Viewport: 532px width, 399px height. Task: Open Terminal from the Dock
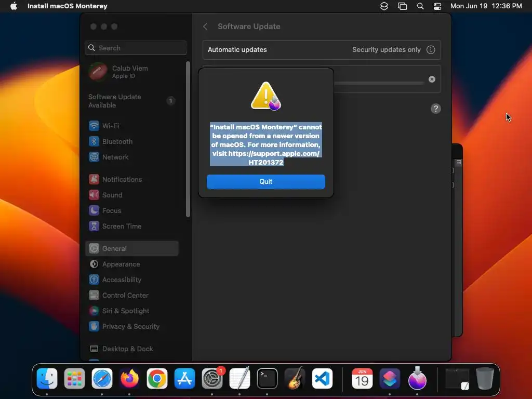click(x=267, y=378)
